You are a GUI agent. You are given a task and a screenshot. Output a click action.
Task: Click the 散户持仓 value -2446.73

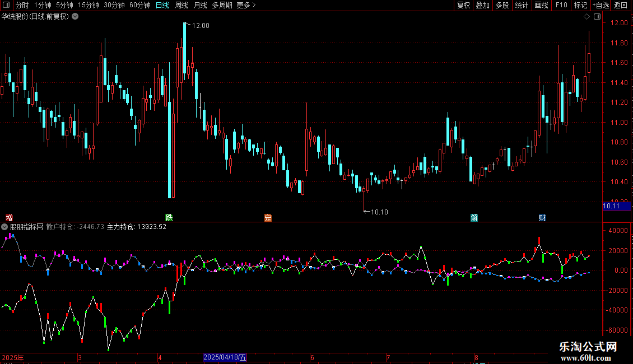tap(90, 227)
